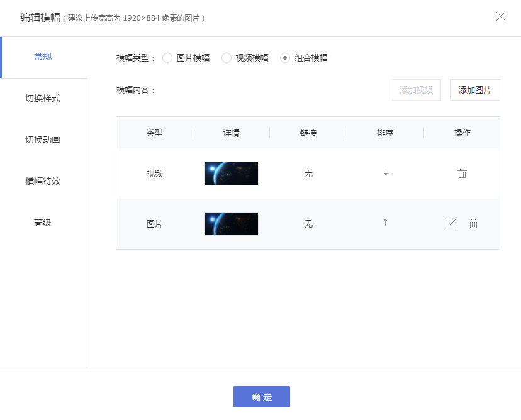This screenshot has height=420, width=521.
Task: Click the 编辑横幅 dialog title
Action: coord(40,17)
